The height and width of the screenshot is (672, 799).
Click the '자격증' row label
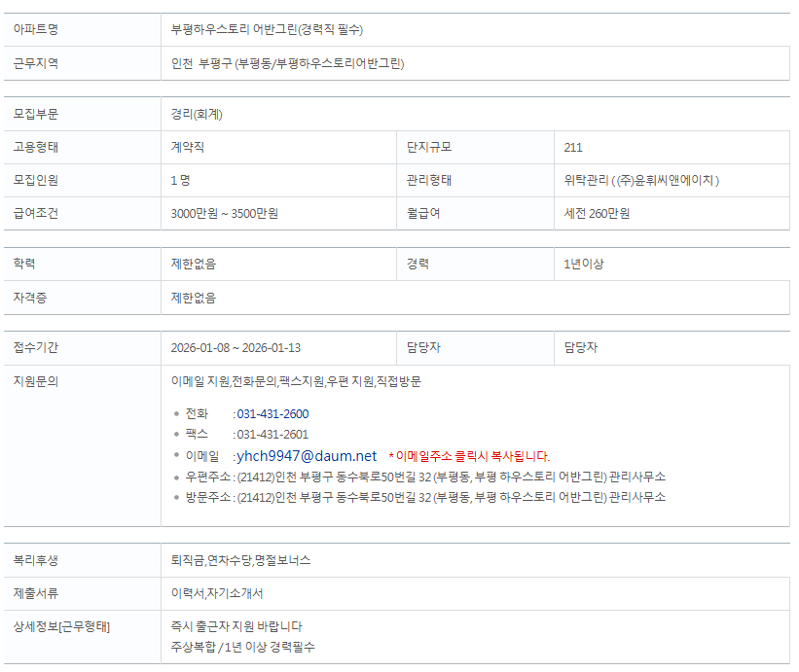pos(30,298)
